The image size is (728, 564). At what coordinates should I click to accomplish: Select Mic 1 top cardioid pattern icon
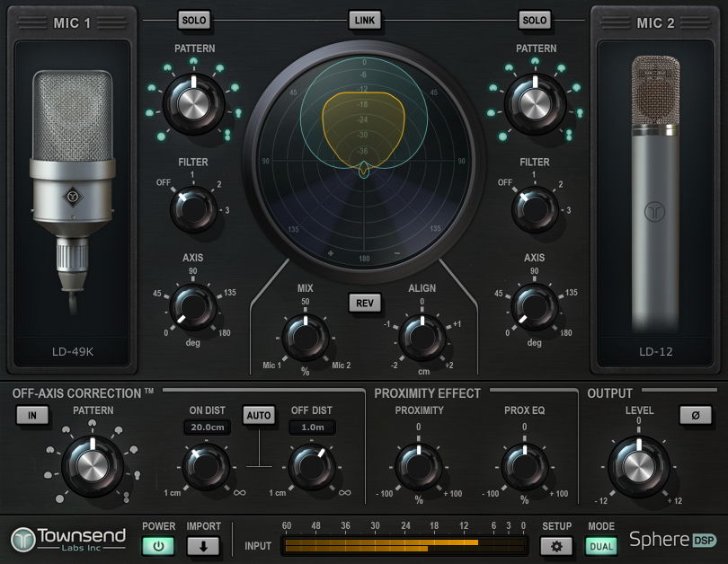tap(193, 61)
